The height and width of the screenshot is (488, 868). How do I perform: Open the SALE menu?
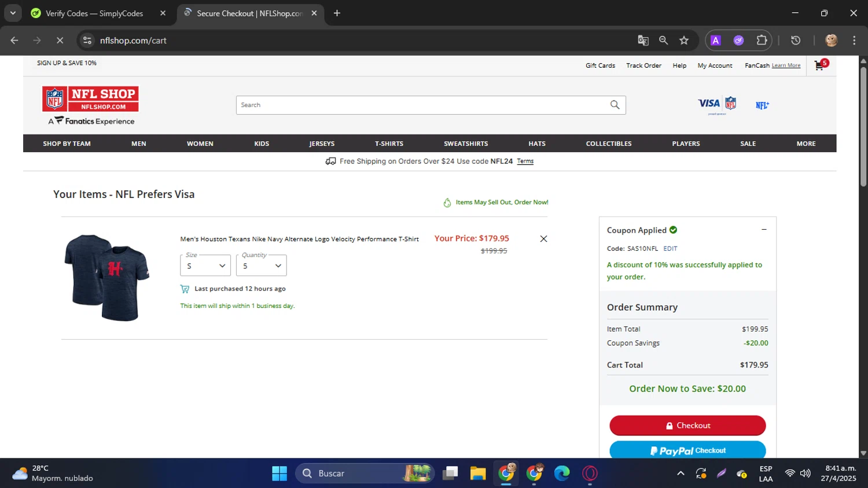[x=748, y=144]
